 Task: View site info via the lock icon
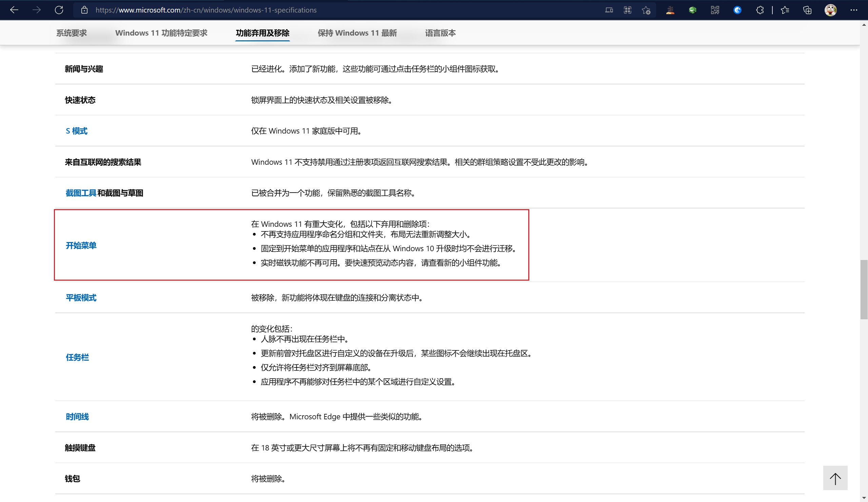pyautogui.click(x=84, y=10)
